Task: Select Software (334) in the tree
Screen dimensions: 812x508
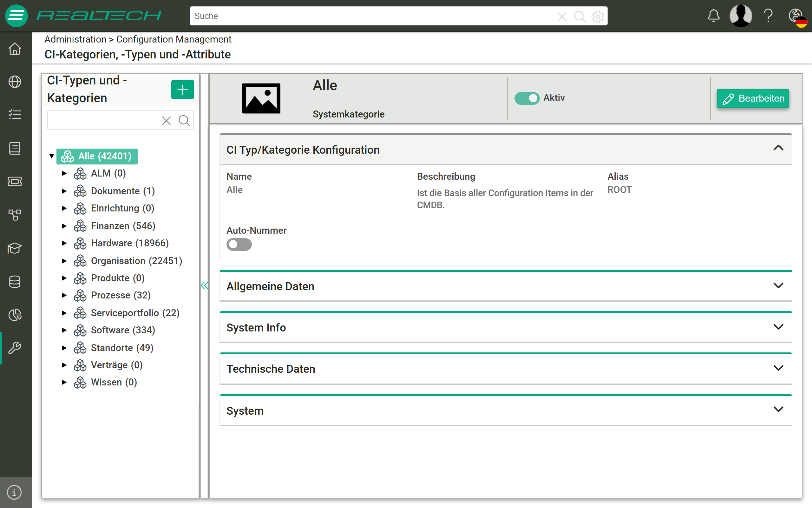Action: [x=123, y=330]
